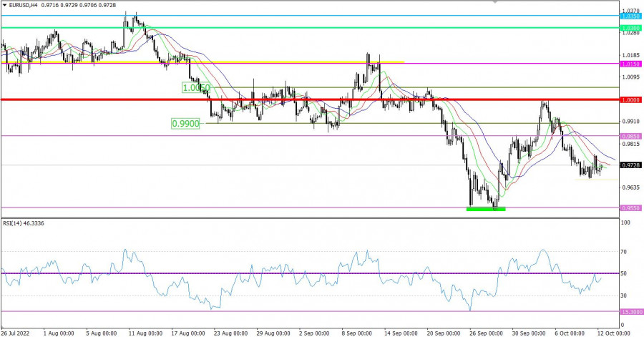Select the red 1.0000 price tag
644x337 pixels.
click(x=630, y=99)
